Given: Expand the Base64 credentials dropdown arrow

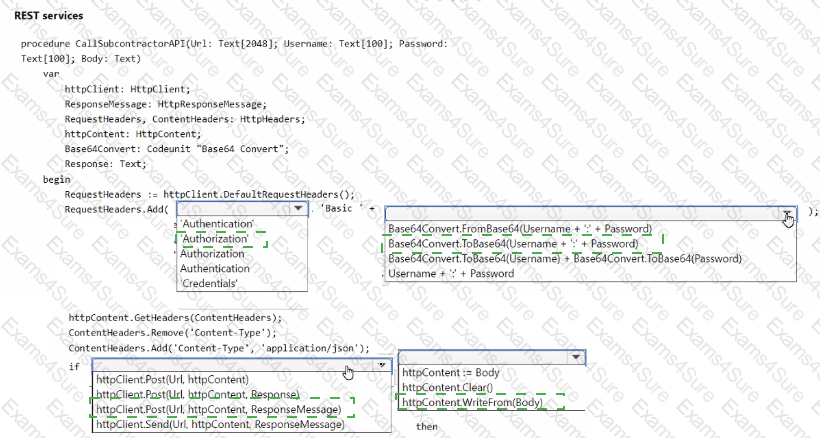Looking at the screenshot, I should (789, 212).
